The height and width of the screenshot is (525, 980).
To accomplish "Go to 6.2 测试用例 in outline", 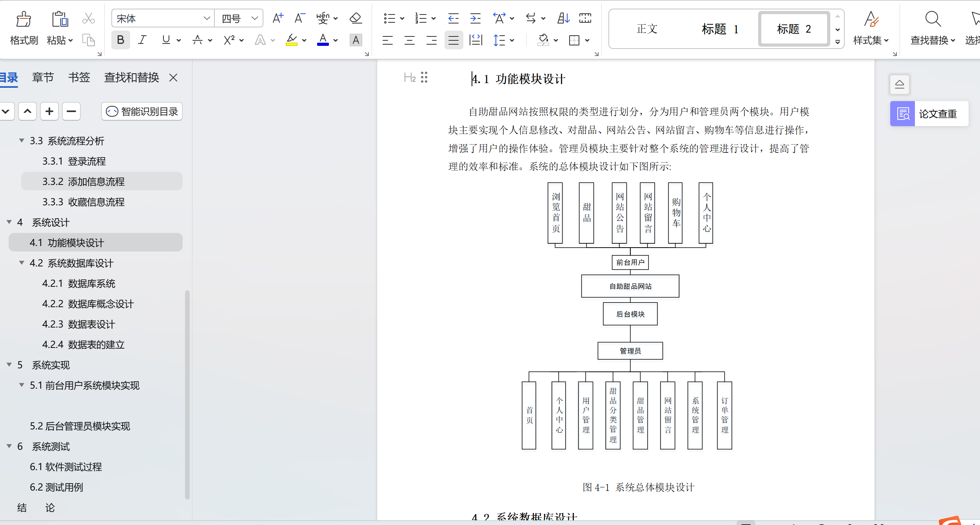I will point(56,487).
